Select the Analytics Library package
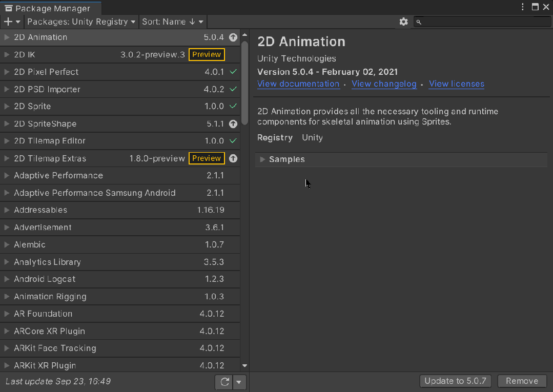553x392 pixels. tap(120, 262)
